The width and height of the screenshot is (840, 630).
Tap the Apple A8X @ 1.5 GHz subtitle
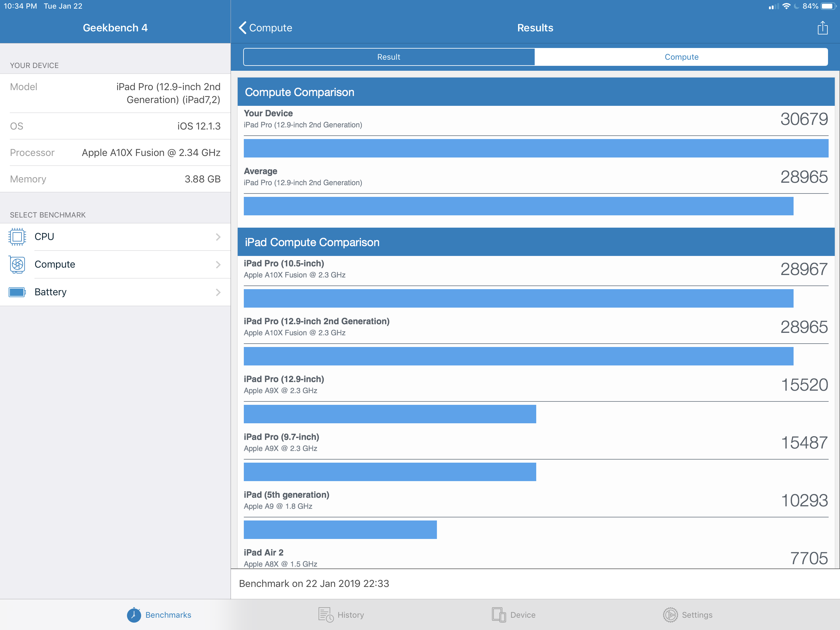[280, 564]
